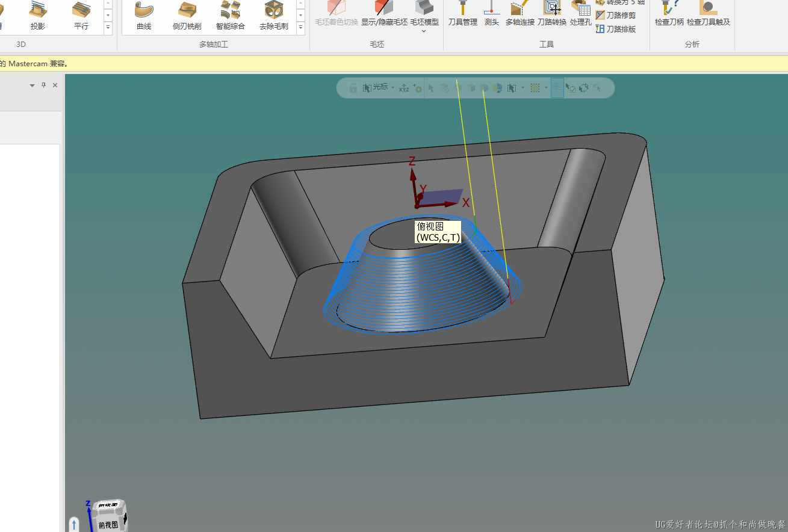
Task: Click the verify selection icon with checkmark
Action: (570, 88)
